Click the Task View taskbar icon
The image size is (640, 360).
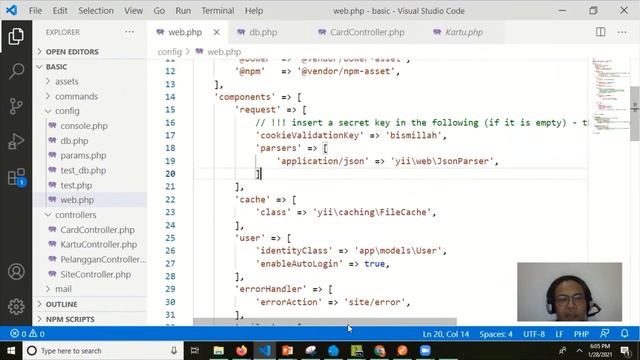pyautogui.click(x=195, y=351)
